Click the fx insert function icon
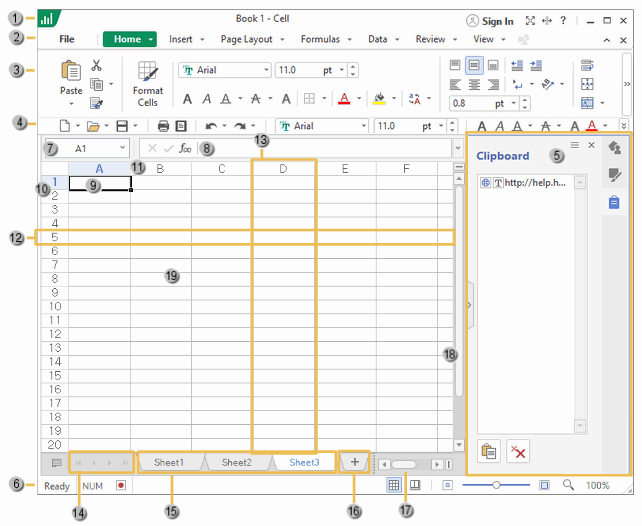The height and width of the screenshot is (526, 642). click(x=185, y=148)
